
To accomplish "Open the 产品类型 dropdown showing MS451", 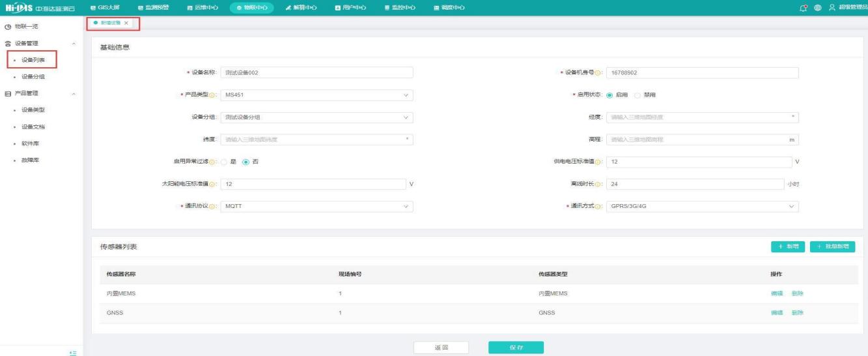I will (316, 95).
